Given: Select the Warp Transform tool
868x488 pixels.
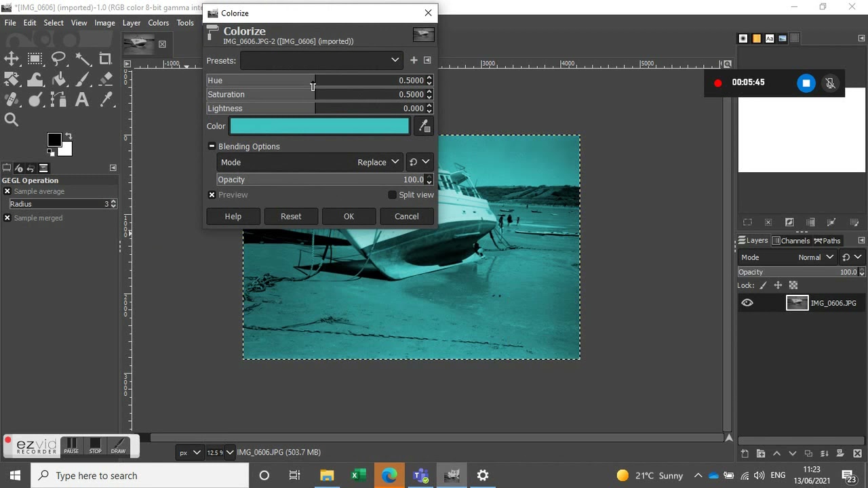Looking at the screenshot, I should pos(35,79).
